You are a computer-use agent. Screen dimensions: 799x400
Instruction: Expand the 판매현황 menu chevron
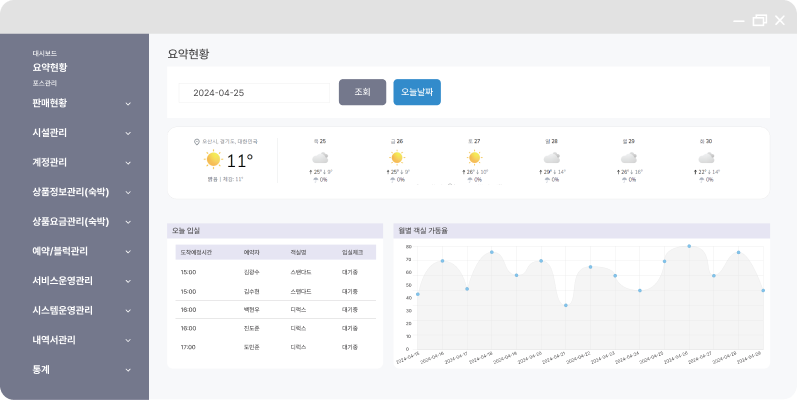click(128, 104)
